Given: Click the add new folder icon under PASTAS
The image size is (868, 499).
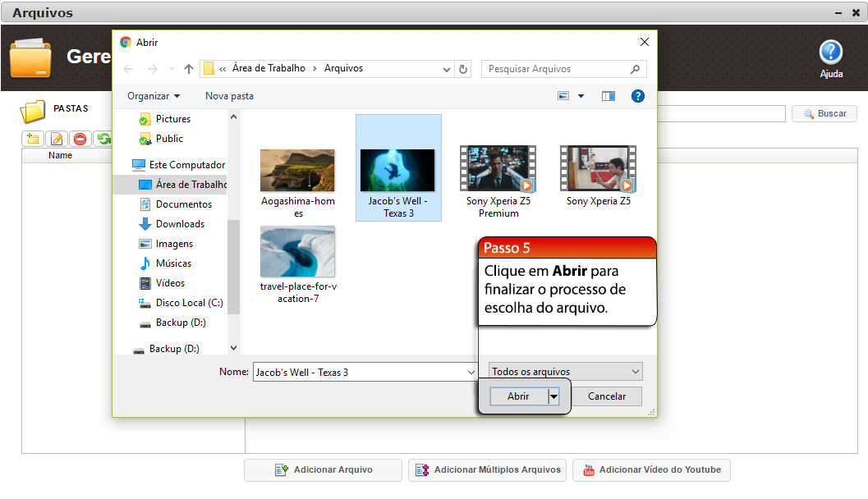Looking at the screenshot, I should [x=33, y=139].
